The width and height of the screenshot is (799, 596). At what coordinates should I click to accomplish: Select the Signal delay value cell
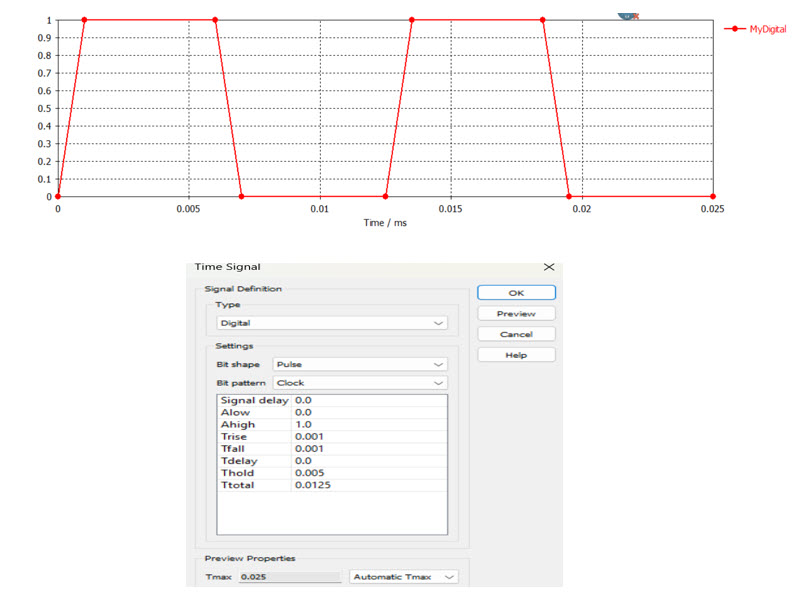tap(368, 400)
